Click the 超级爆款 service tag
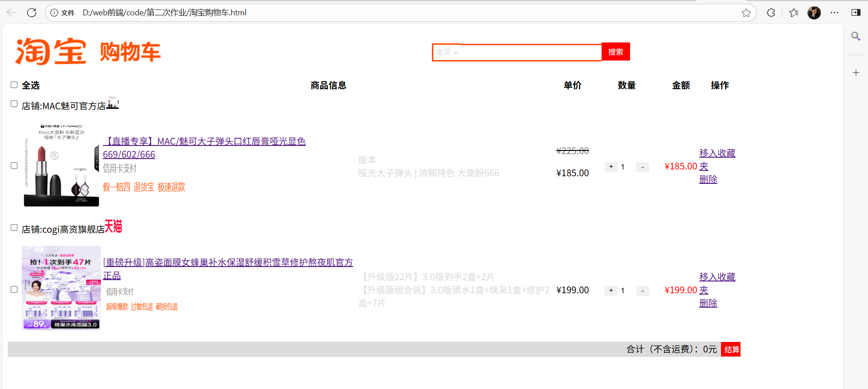868x389 pixels. tap(118, 307)
